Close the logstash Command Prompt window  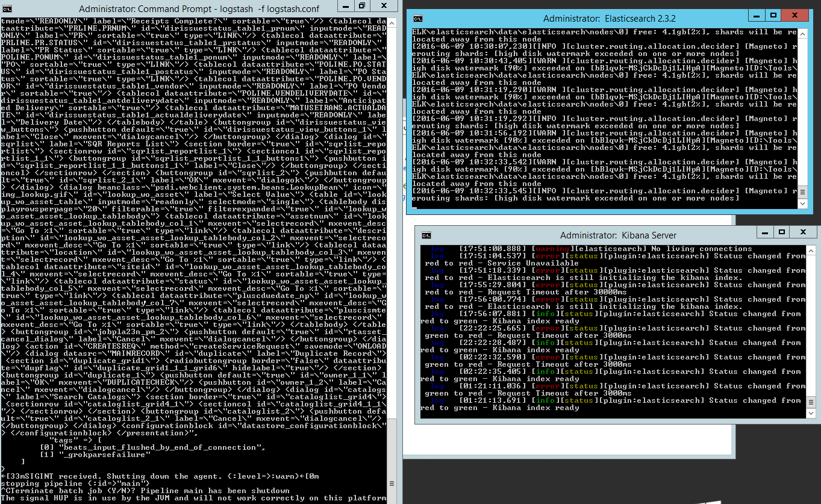pyautogui.click(x=383, y=6)
